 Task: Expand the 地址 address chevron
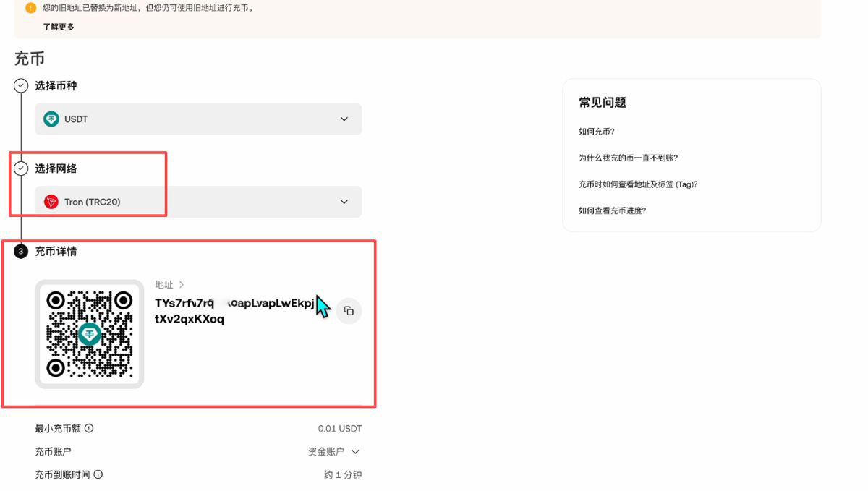(182, 284)
